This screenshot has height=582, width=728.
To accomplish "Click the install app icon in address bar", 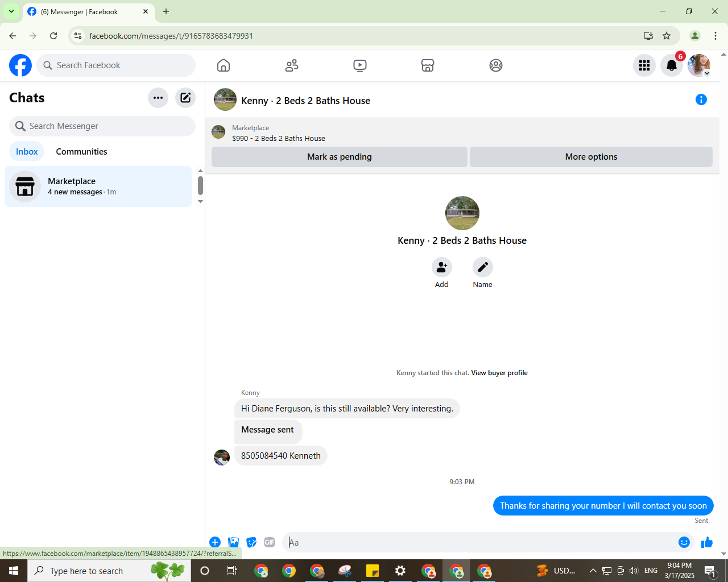I will pos(648,36).
